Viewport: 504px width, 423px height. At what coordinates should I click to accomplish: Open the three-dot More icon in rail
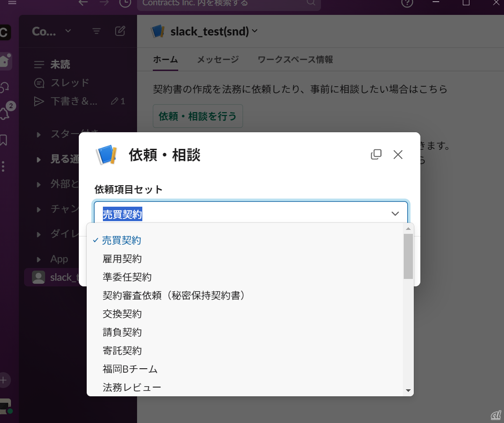(3, 166)
